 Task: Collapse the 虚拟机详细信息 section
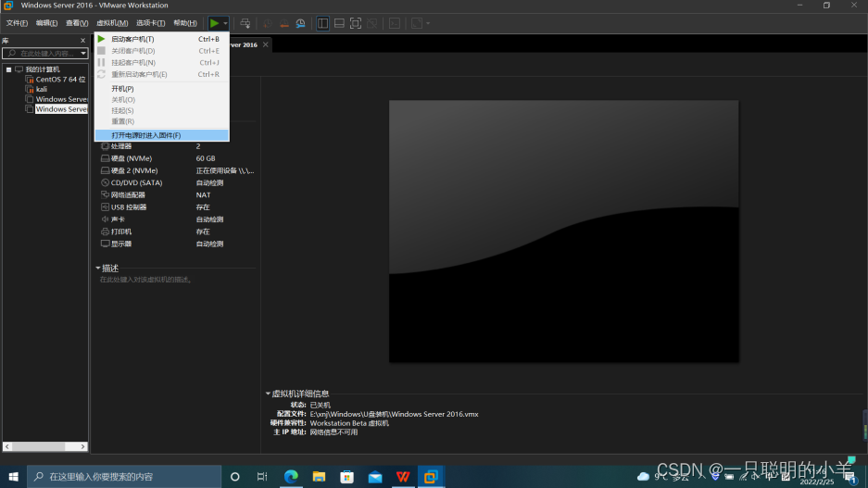268,394
